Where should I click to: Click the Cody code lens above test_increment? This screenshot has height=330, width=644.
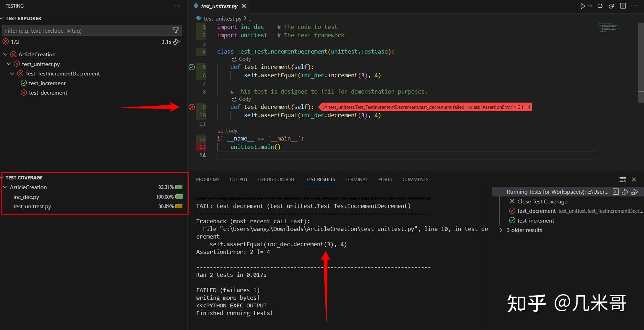pyautogui.click(x=241, y=59)
